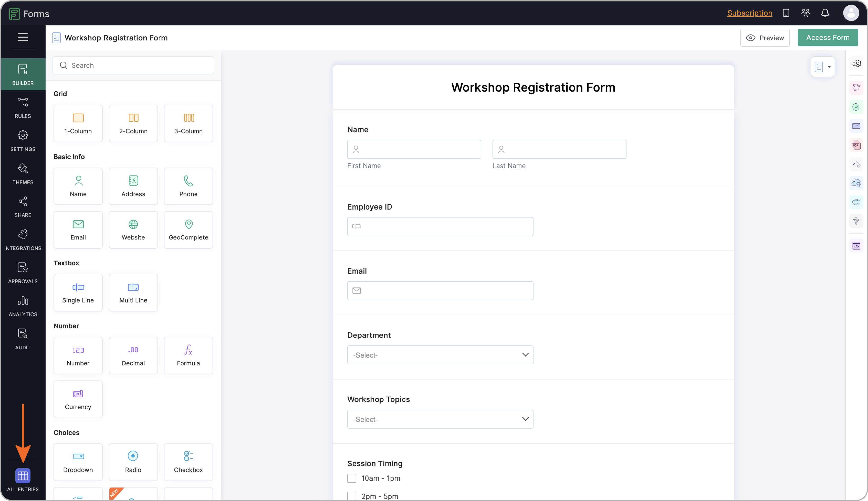
Task: Check the 10am - 1pm session checkbox
Action: pos(352,478)
